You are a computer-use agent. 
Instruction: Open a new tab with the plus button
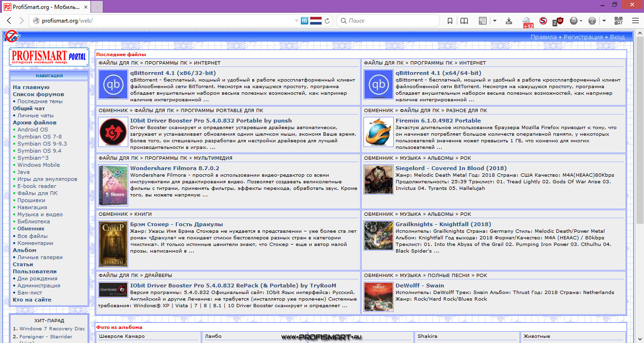pos(96,7)
